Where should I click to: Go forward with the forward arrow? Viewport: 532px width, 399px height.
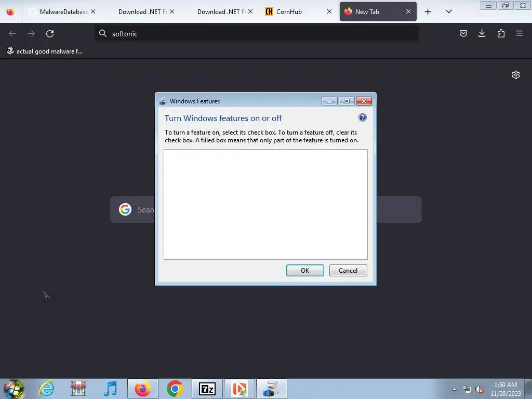coord(31,34)
